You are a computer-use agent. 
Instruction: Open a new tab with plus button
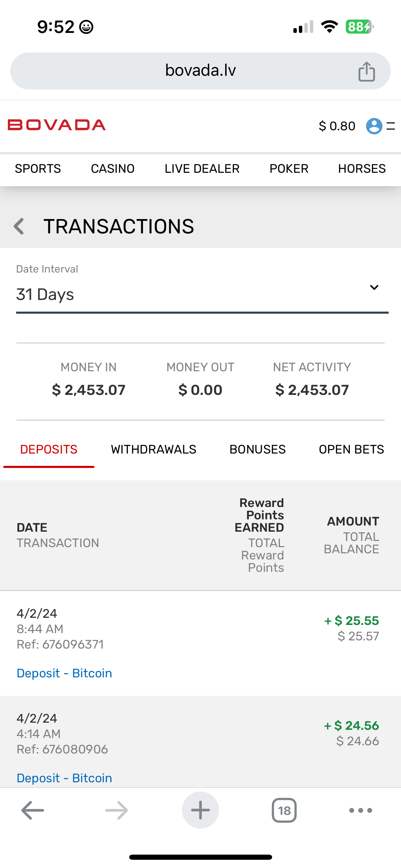tap(200, 810)
